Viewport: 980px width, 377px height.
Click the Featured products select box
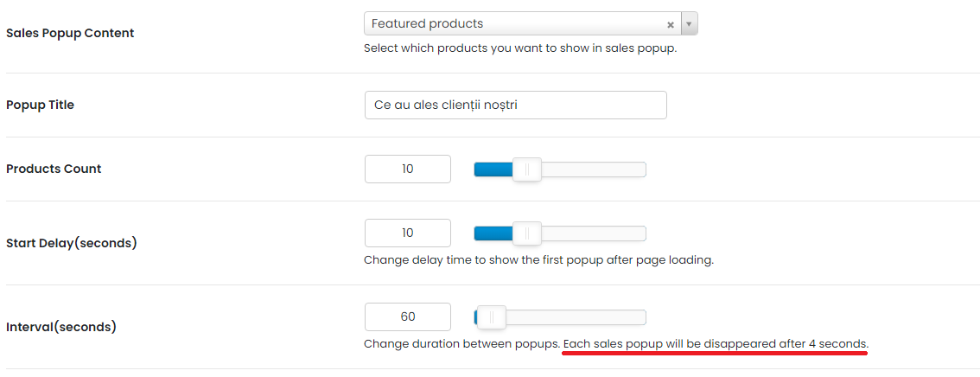point(531,24)
